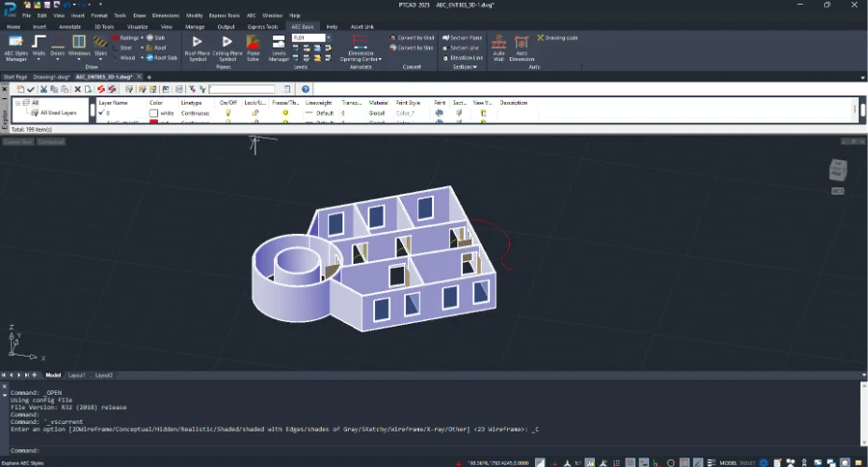This screenshot has width=868, height=467.
Task: Switch to the Visualize ribbon tab
Action: pyautogui.click(x=137, y=26)
